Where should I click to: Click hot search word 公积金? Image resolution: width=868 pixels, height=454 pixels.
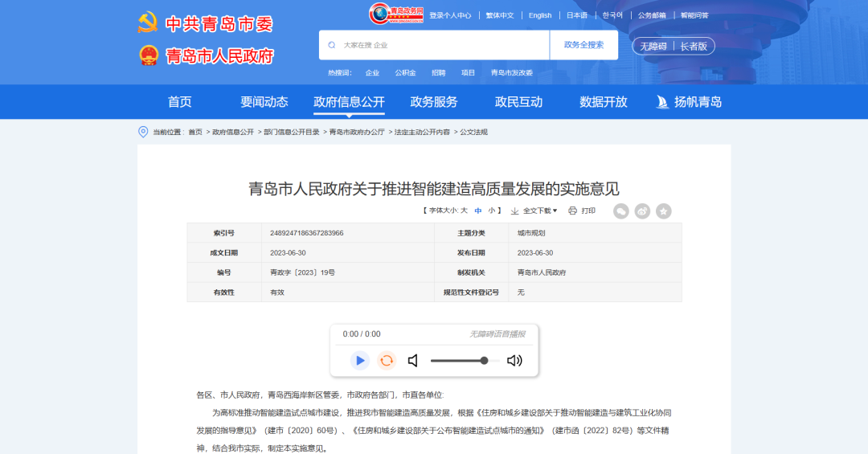[405, 72]
